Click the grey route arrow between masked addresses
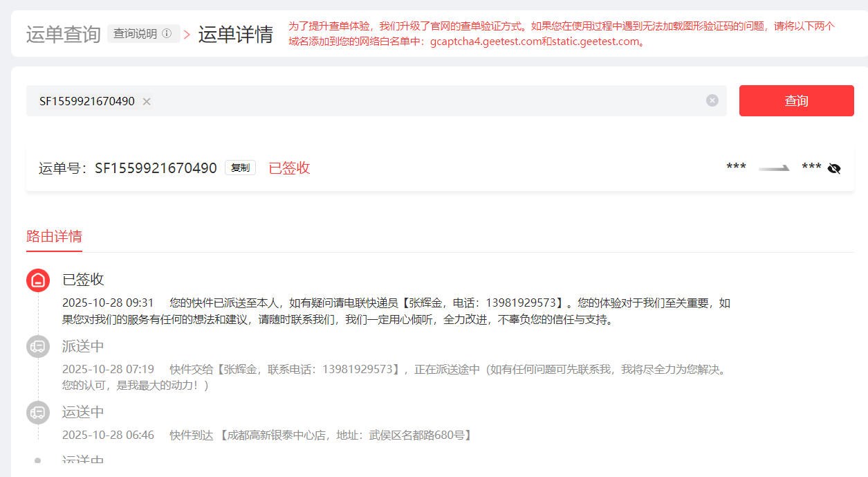Viewport: 868px width, 477px height. (x=774, y=168)
